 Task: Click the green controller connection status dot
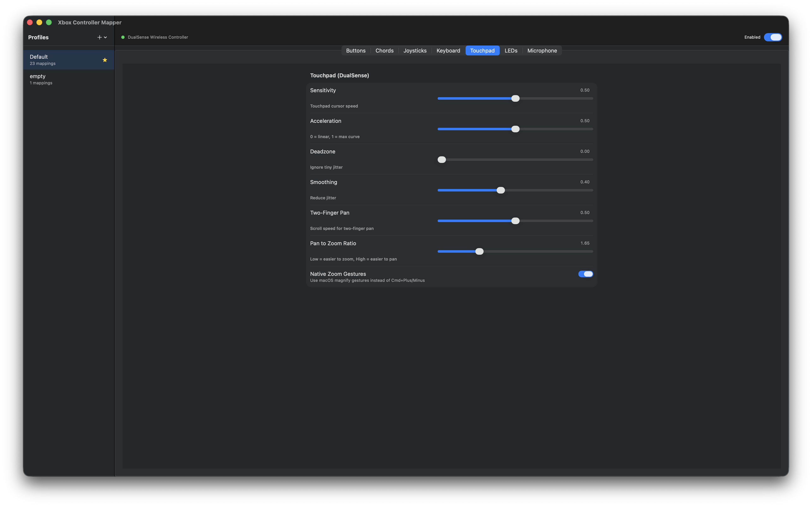click(x=123, y=37)
